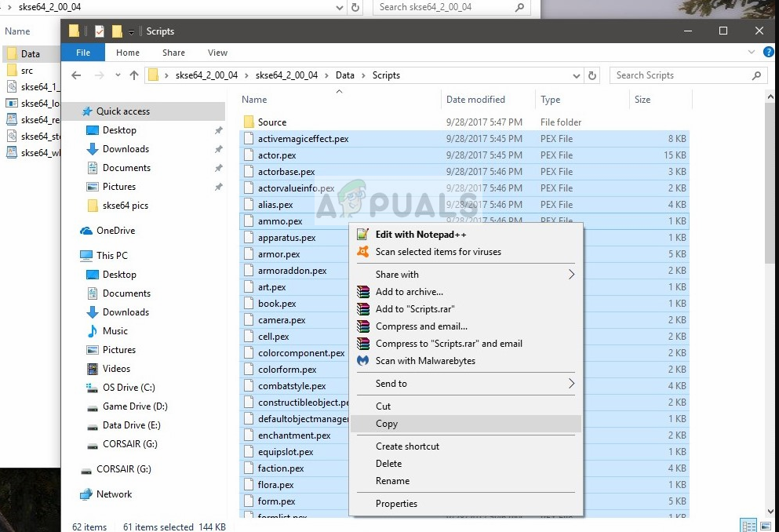Select activemagiceffect.pex file
Screen dimensions: 779x532
pos(464,139)
